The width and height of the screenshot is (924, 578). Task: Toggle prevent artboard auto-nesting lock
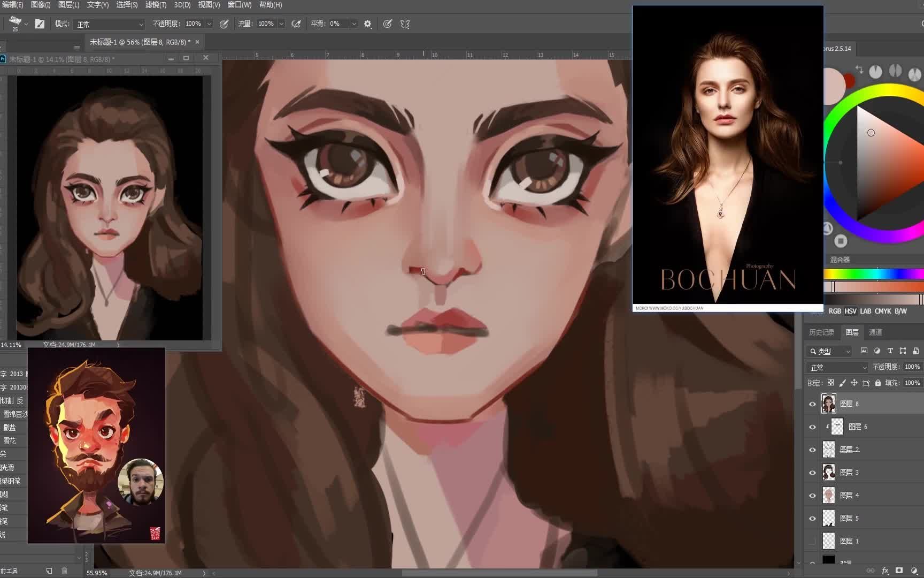pyautogui.click(x=866, y=383)
